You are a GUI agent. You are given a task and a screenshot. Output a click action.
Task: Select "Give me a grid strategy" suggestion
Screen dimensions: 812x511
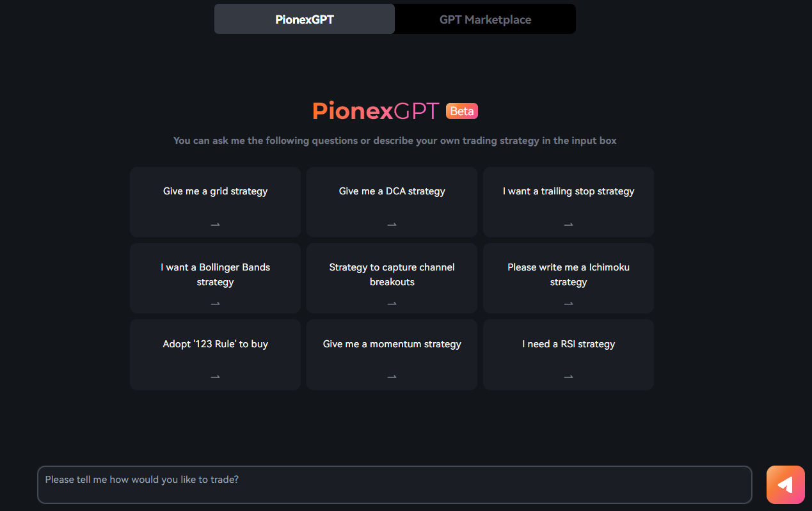click(215, 191)
